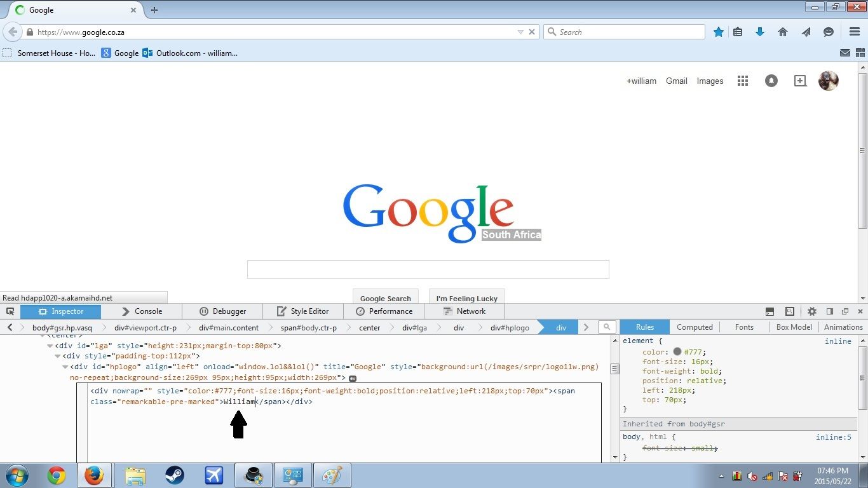
Task: Open the Google account profile picture
Action: tap(828, 81)
